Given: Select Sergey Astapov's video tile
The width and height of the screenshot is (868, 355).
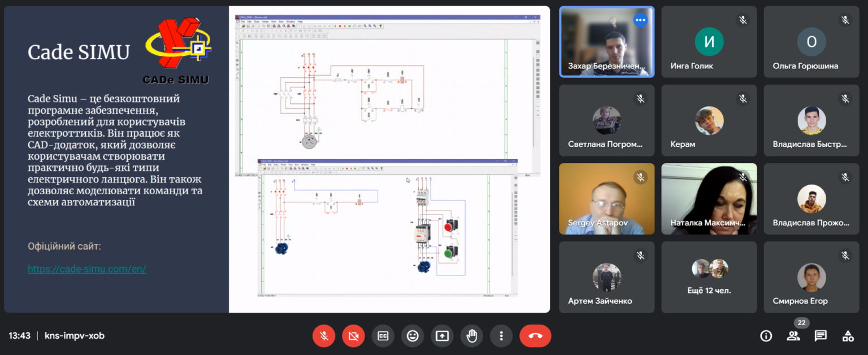Looking at the screenshot, I should [607, 199].
